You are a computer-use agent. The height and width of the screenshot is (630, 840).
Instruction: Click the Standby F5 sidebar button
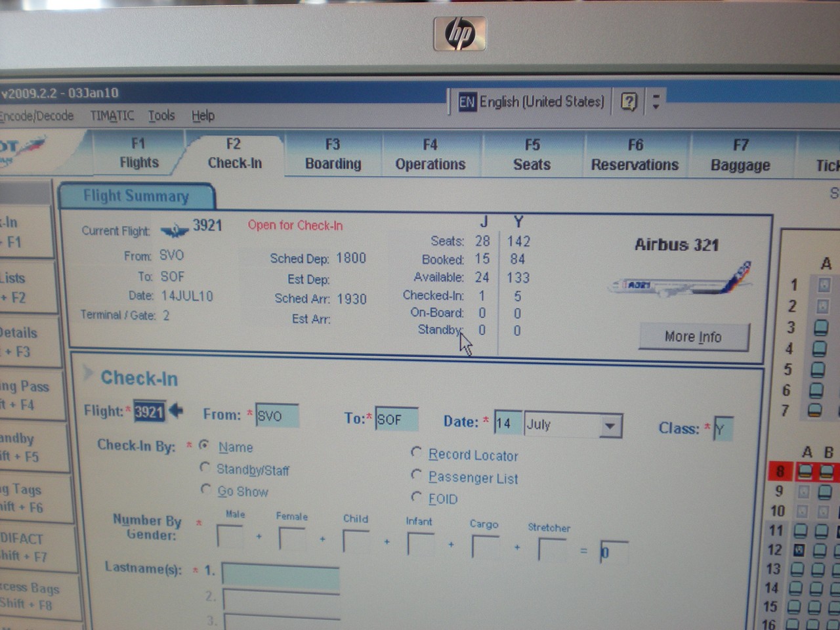pyautogui.click(x=33, y=446)
